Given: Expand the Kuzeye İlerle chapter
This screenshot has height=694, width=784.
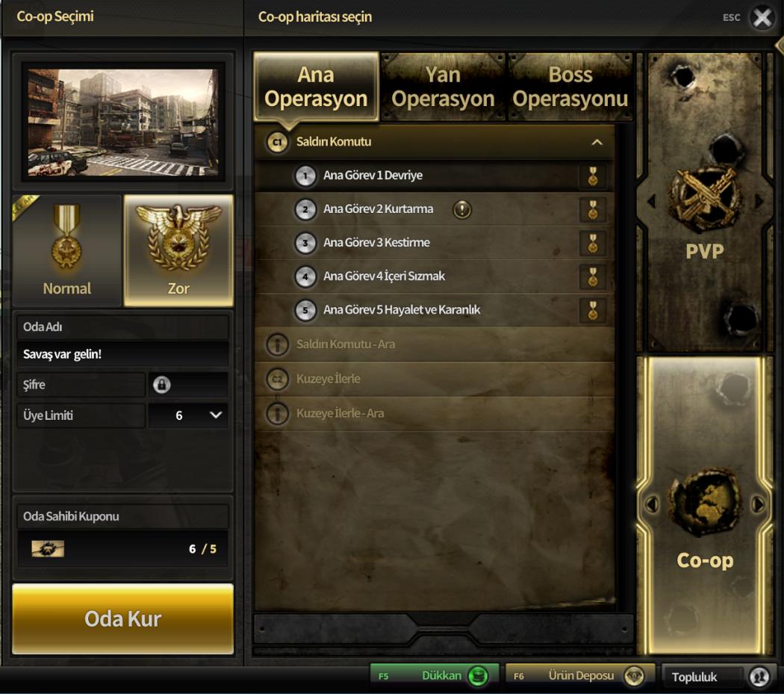Looking at the screenshot, I should click(x=434, y=379).
